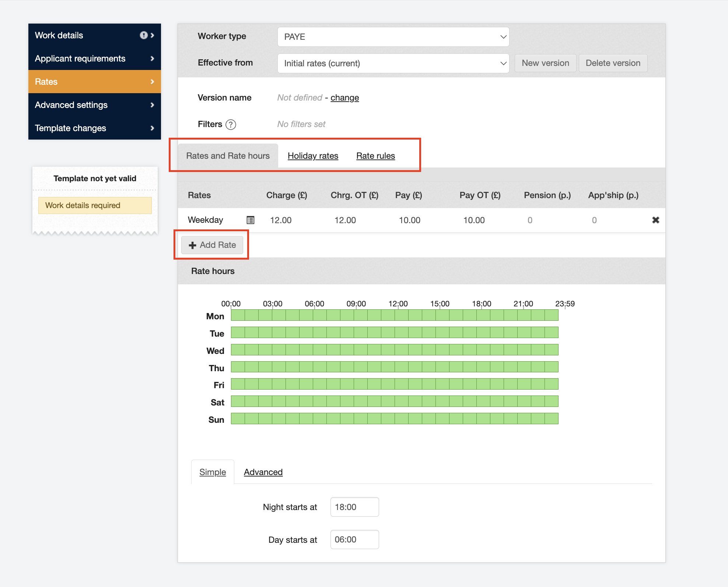Image resolution: width=728 pixels, height=587 pixels.
Task: Switch to the Advanced rate hours tab
Action: tap(263, 472)
